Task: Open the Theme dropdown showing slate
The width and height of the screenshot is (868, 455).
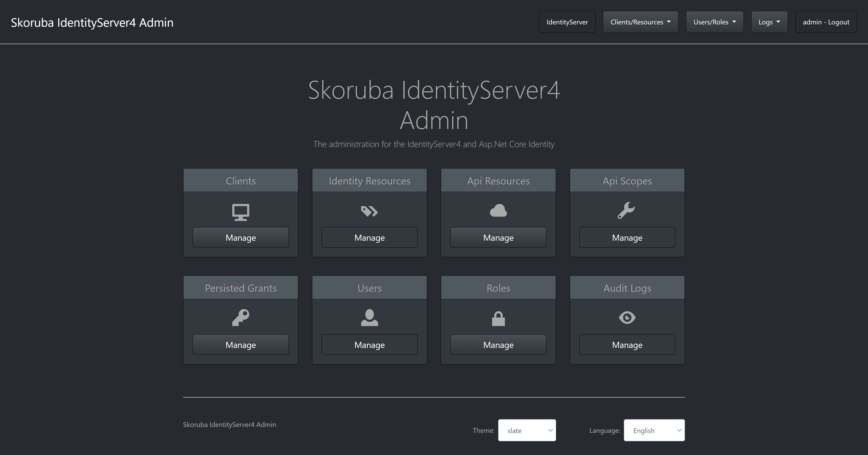Action: point(527,430)
